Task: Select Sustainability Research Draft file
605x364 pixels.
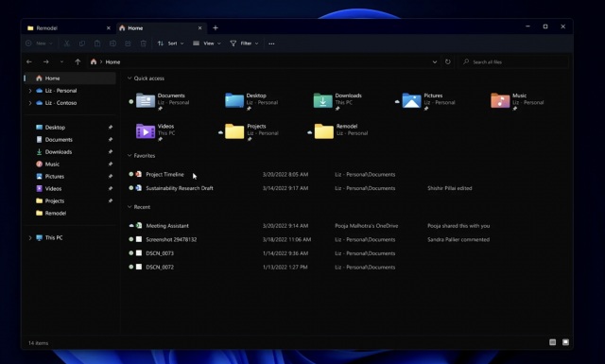Action: click(180, 188)
